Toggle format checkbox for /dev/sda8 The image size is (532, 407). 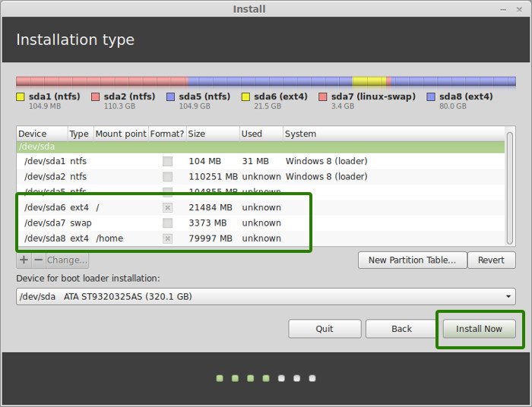167,238
